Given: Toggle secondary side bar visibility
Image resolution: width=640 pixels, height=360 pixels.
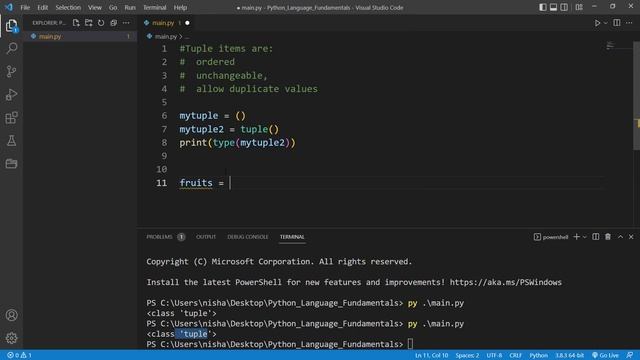Looking at the screenshot, I should pos(564,7).
